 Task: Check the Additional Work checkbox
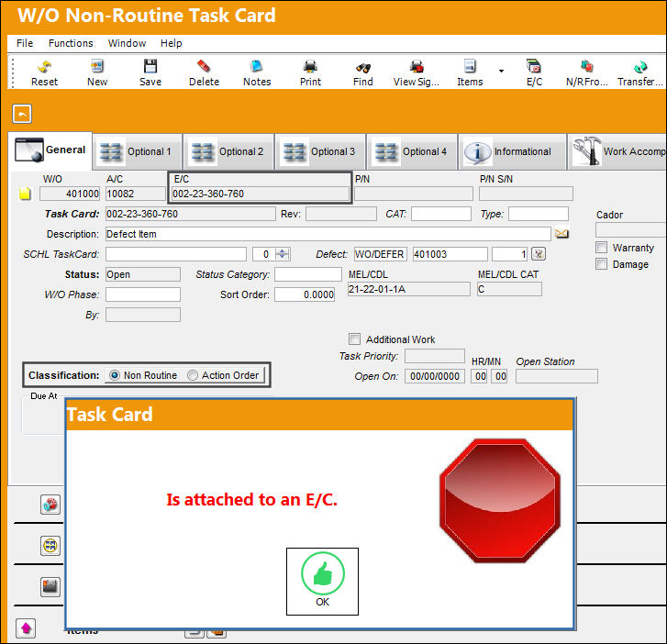pos(354,339)
